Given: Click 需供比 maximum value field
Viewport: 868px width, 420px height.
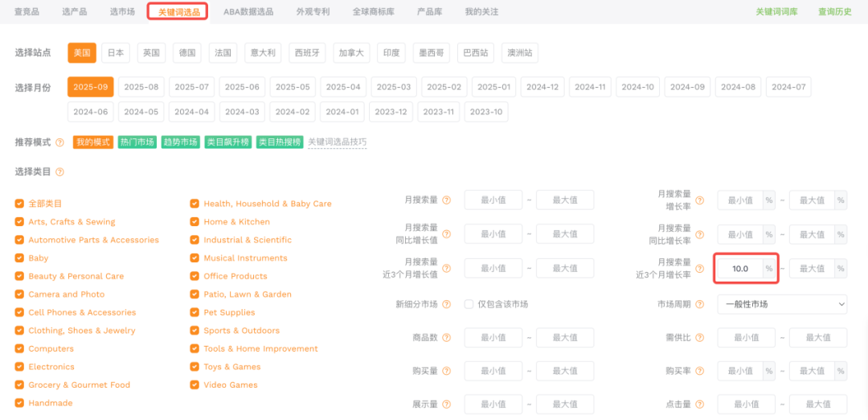Looking at the screenshot, I should tap(818, 337).
